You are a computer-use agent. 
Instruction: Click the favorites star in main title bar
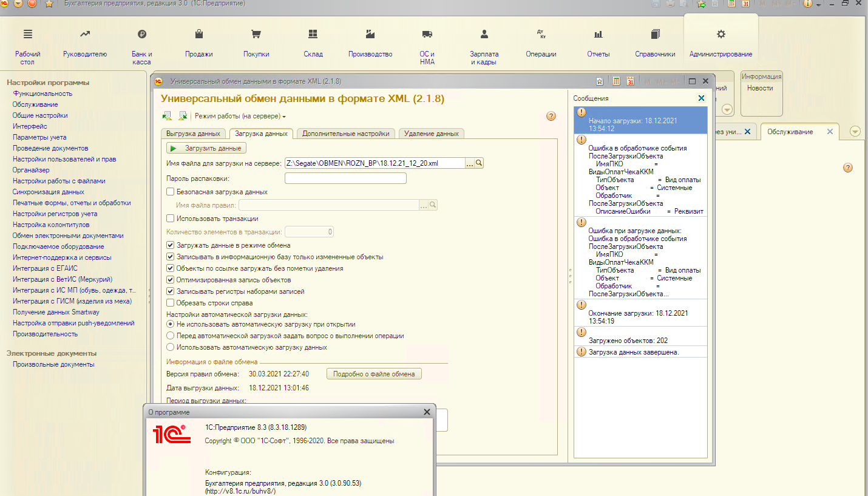49,4
